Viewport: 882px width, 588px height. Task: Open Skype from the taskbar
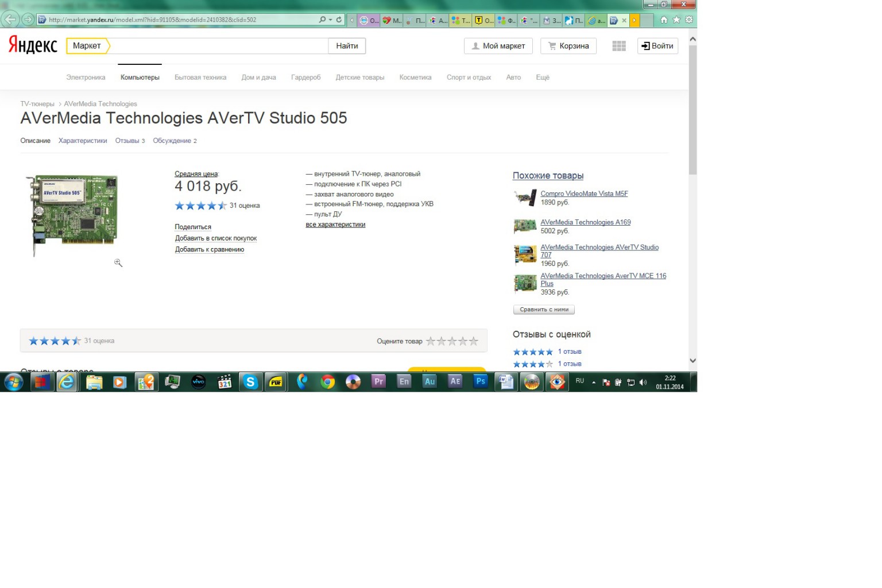(250, 382)
